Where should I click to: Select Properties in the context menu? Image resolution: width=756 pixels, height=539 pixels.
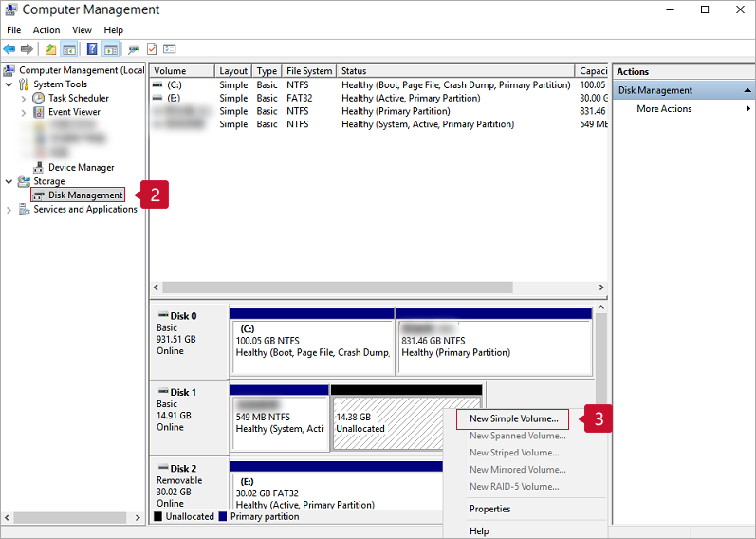pos(489,509)
